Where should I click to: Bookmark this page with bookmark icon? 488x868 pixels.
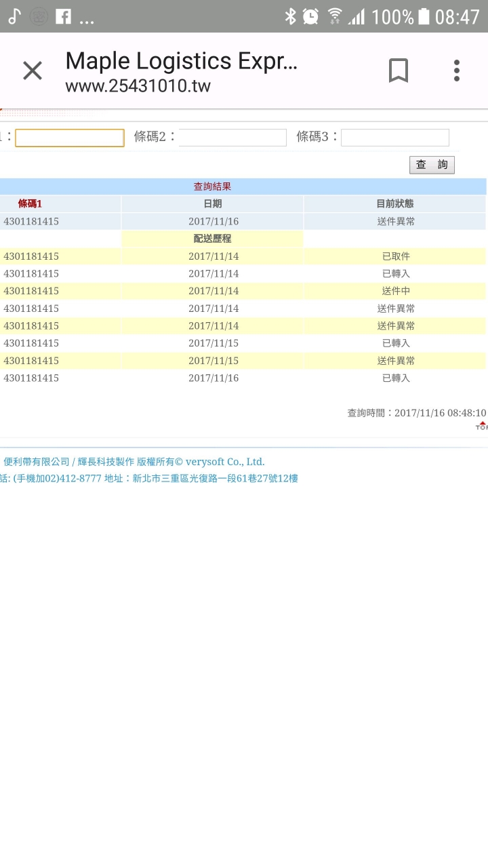pyautogui.click(x=399, y=71)
